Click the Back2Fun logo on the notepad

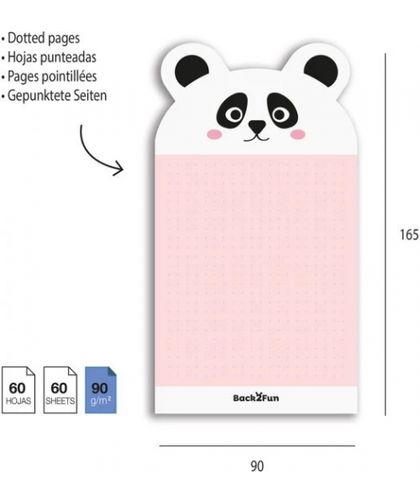256,397
